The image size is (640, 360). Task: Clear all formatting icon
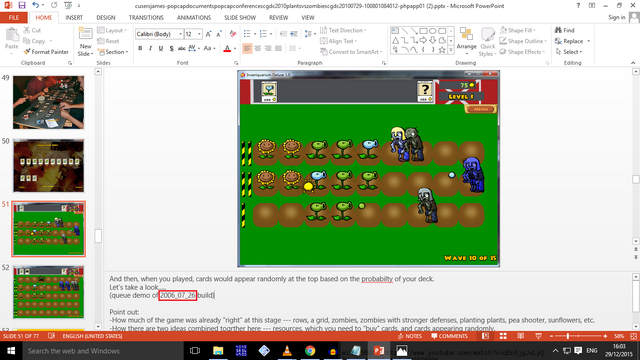pyautogui.click(x=233, y=34)
